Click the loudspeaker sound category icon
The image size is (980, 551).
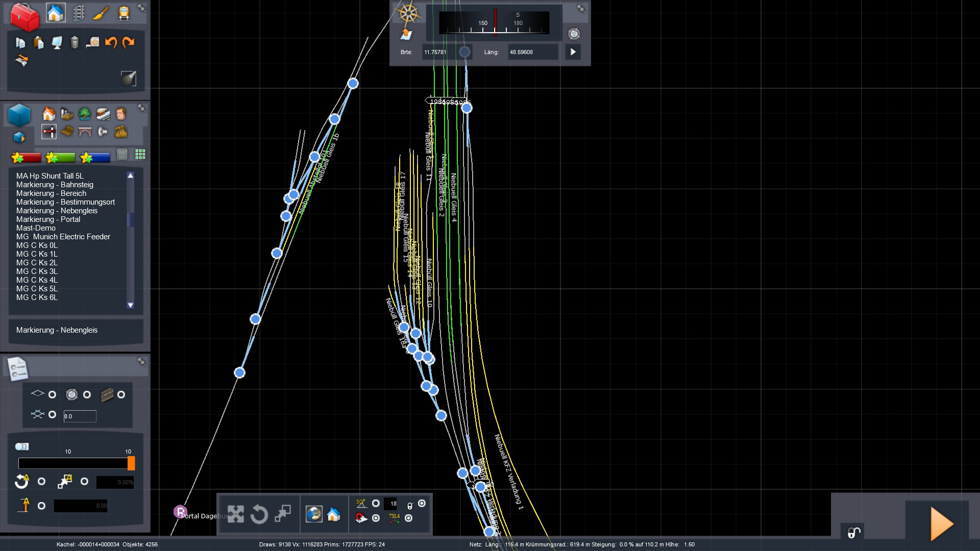click(103, 132)
